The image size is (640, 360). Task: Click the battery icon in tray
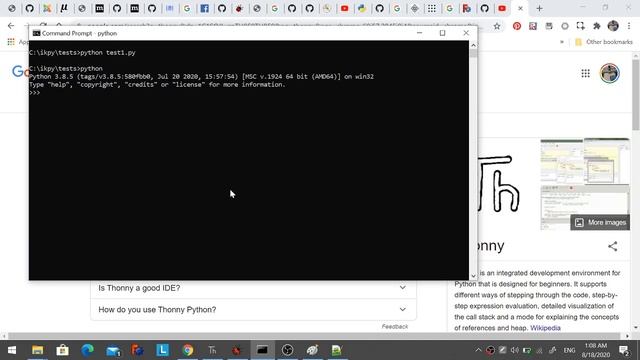(x=527, y=350)
